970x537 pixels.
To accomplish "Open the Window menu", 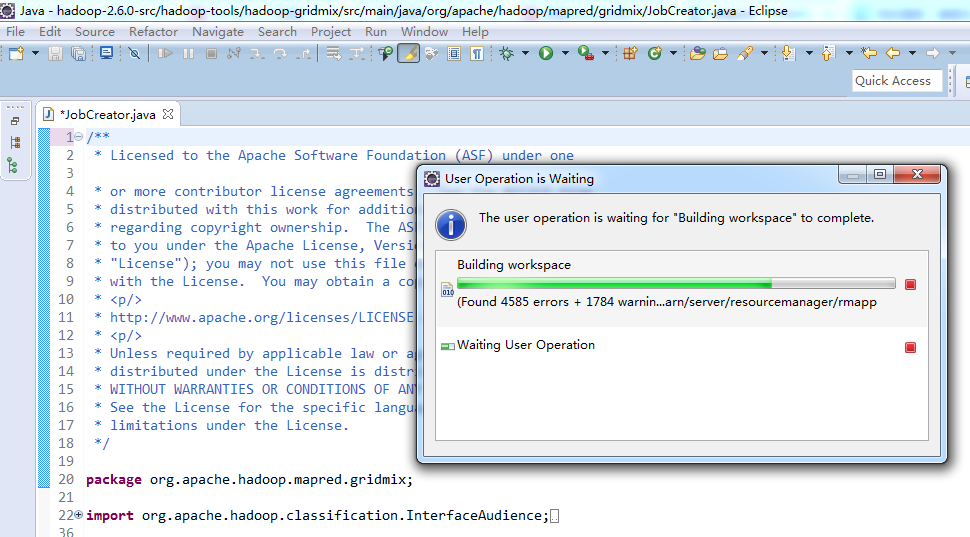I will (424, 32).
